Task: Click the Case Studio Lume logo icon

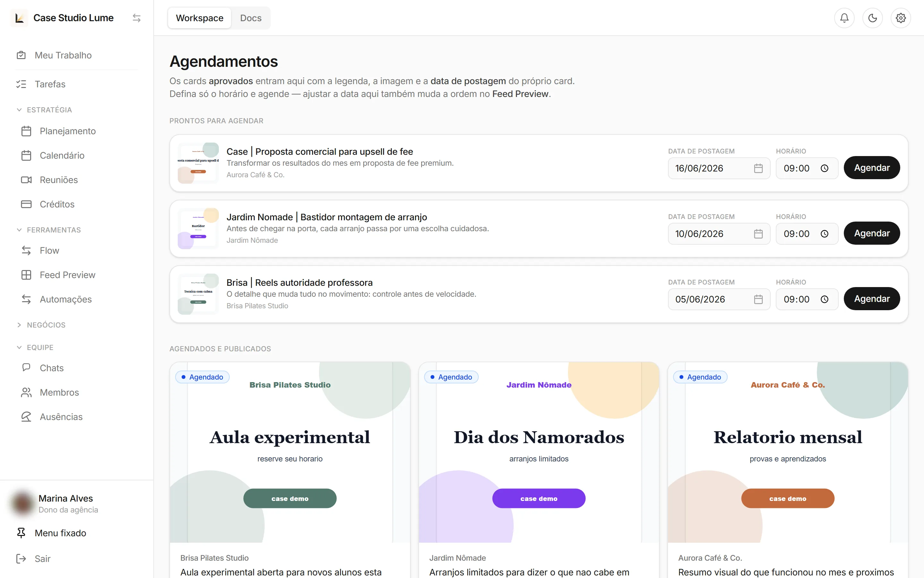Action: (x=19, y=18)
